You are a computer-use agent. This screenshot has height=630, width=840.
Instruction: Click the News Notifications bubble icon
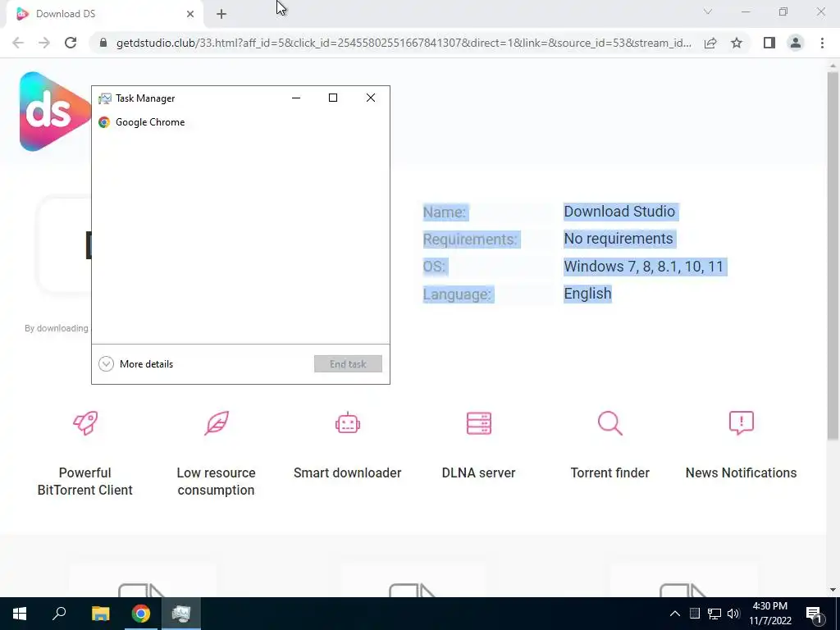click(x=742, y=423)
